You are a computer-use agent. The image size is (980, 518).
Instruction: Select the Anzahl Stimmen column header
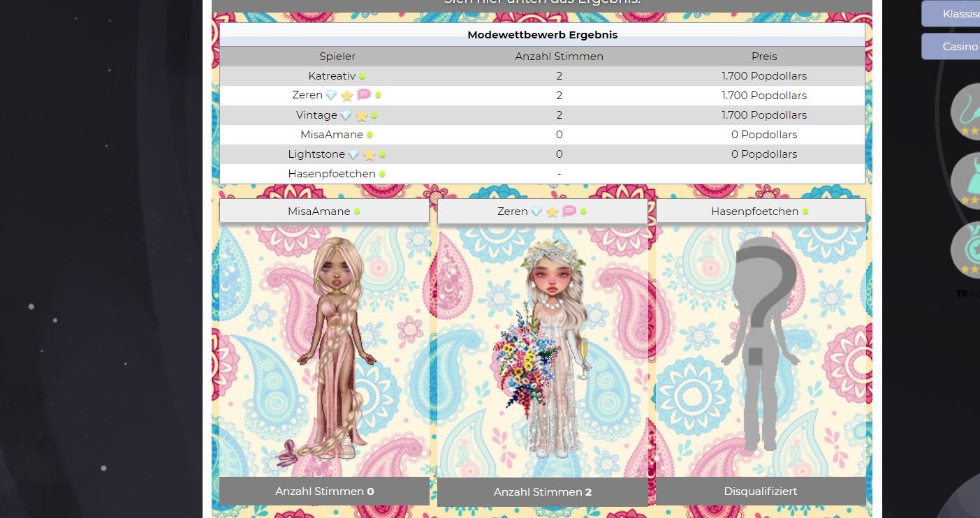click(x=559, y=57)
